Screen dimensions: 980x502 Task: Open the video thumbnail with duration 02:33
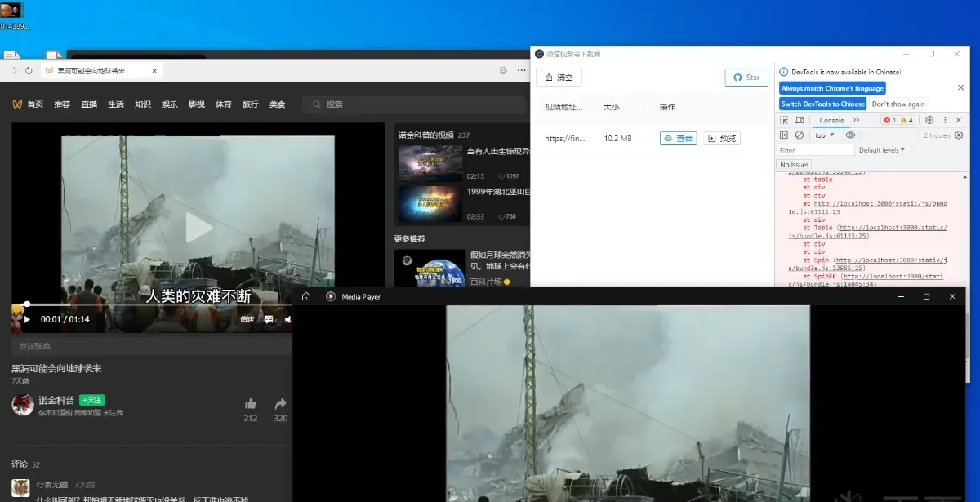[430, 203]
